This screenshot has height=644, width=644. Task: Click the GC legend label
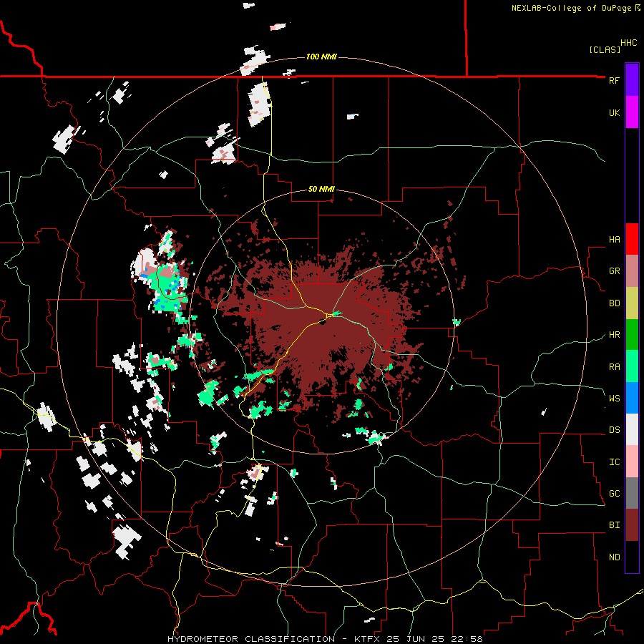pos(614,494)
